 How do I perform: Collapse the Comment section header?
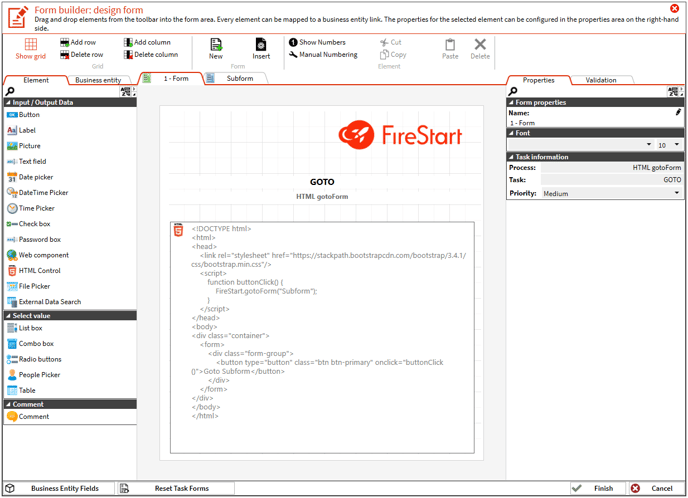pyautogui.click(x=70, y=404)
